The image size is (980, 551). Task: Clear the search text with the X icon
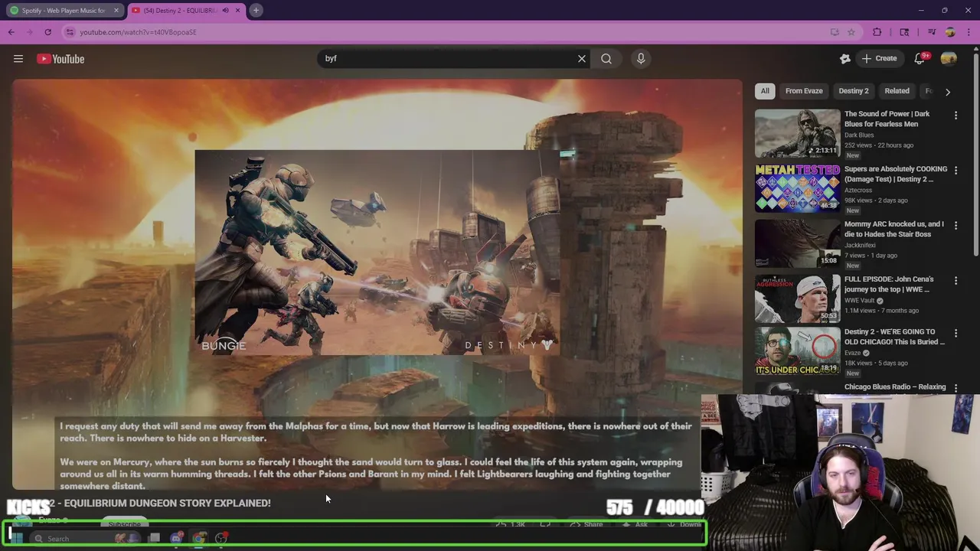point(582,58)
